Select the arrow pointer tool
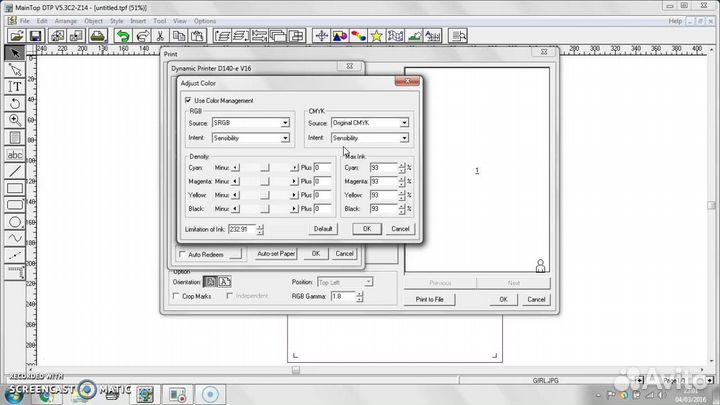The width and height of the screenshot is (720, 405). point(14,52)
